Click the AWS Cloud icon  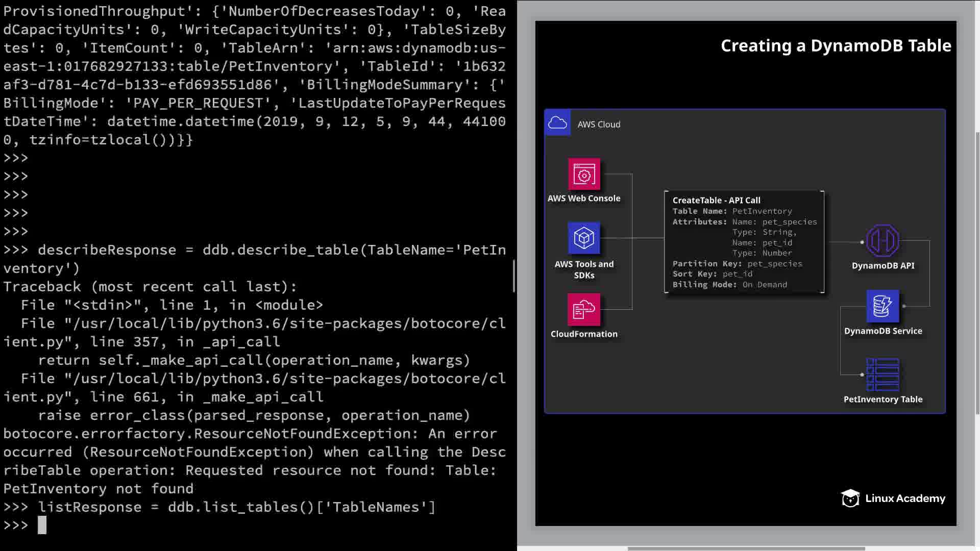(557, 123)
